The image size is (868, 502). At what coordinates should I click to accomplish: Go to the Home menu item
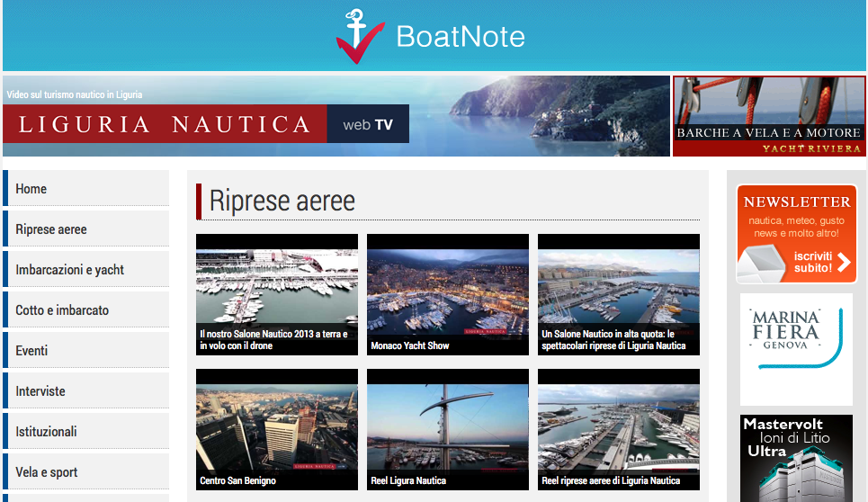point(85,188)
